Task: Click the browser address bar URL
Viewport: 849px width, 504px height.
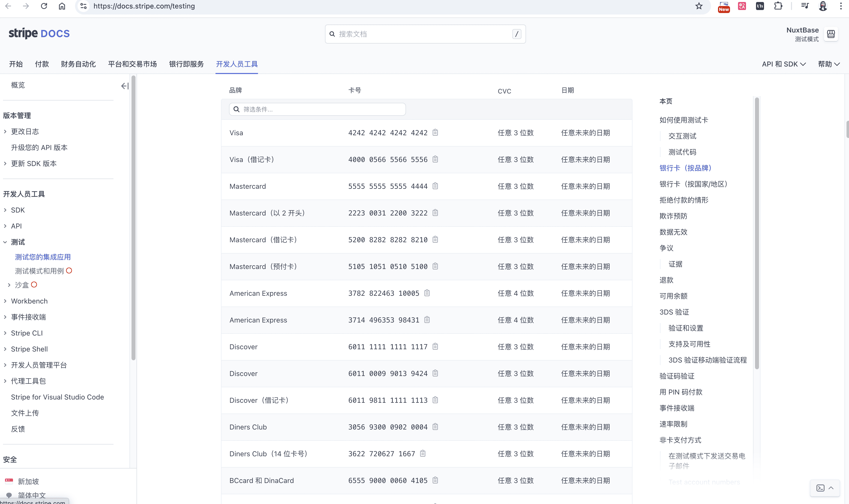Action: click(x=144, y=6)
